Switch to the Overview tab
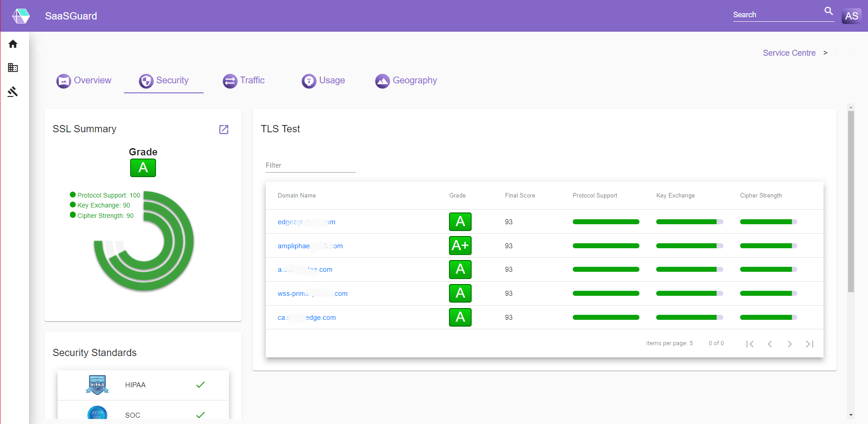The image size is (868, 424). click(84, 81)
